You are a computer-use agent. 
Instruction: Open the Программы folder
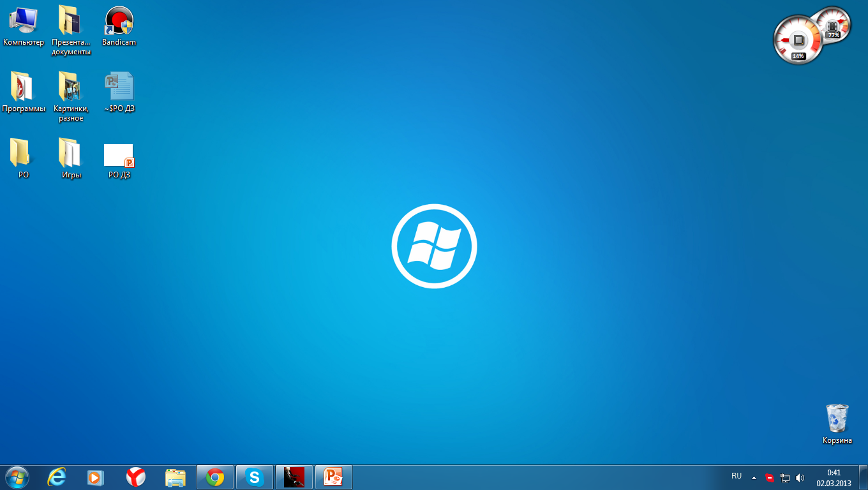click(x=24, y=93)
